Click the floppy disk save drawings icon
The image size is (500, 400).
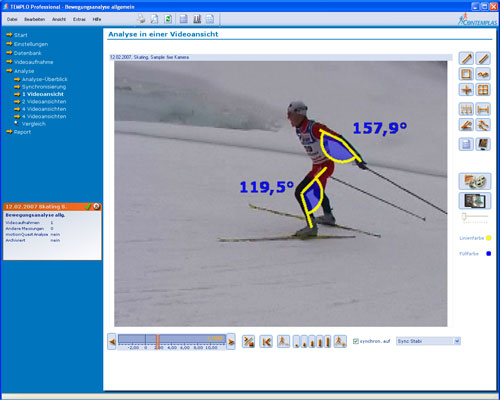pos(466,144)
